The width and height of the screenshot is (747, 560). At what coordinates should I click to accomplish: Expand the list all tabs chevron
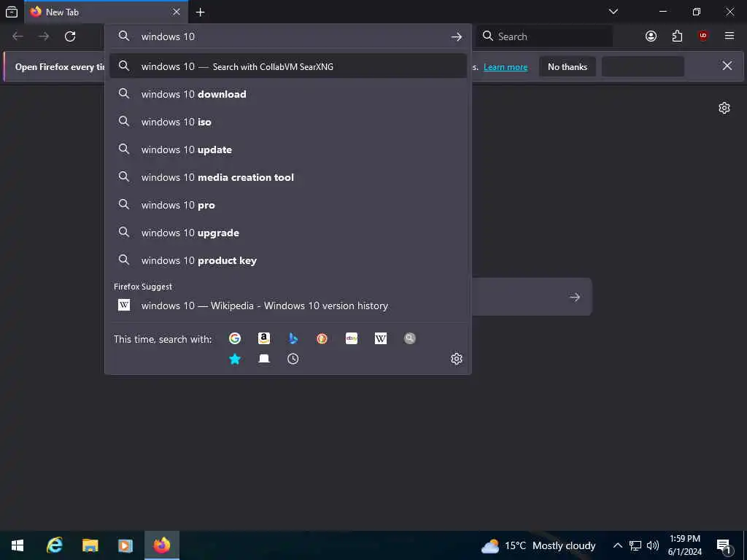614,12
